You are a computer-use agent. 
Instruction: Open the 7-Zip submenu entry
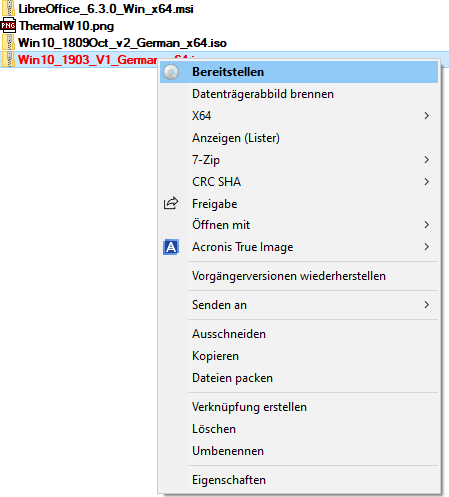[299, 160]
